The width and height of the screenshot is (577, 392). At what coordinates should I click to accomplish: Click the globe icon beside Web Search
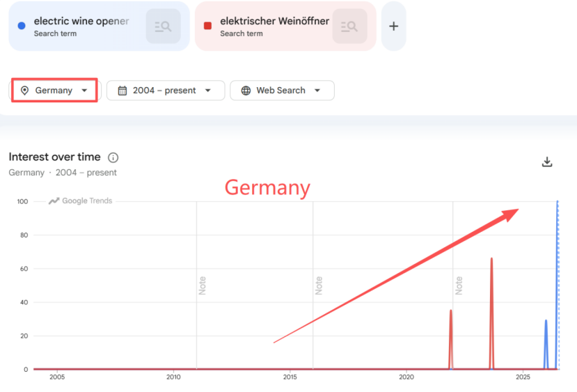pyautogui.click(x=246, y=91)
